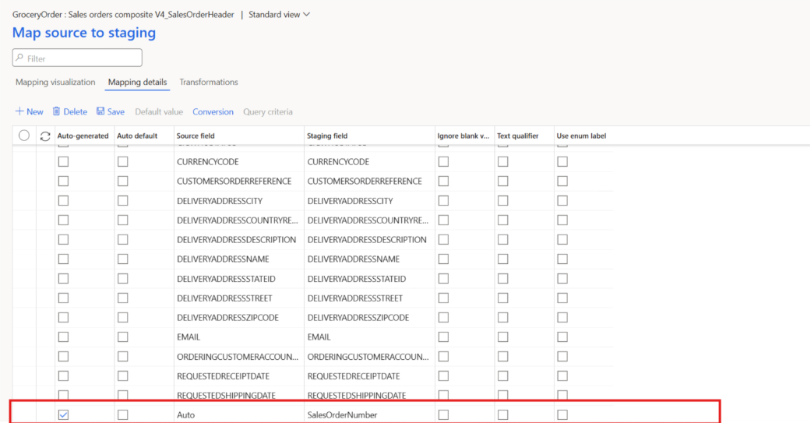Check Ignore blank values for SalesOrderNumber row
810x423 pixels.
click(x=443, y=415)
